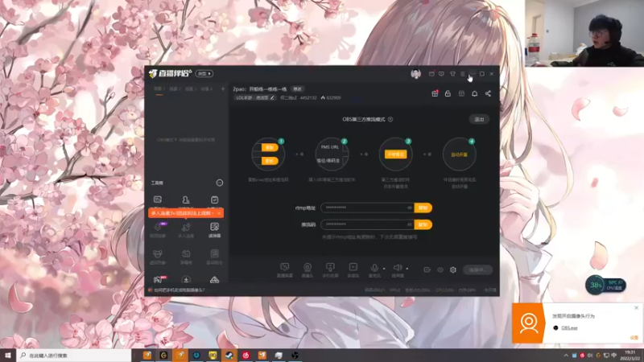Click the gift box icon with red dot
Screen dimensions: 644x362
(x=435, y=93)
